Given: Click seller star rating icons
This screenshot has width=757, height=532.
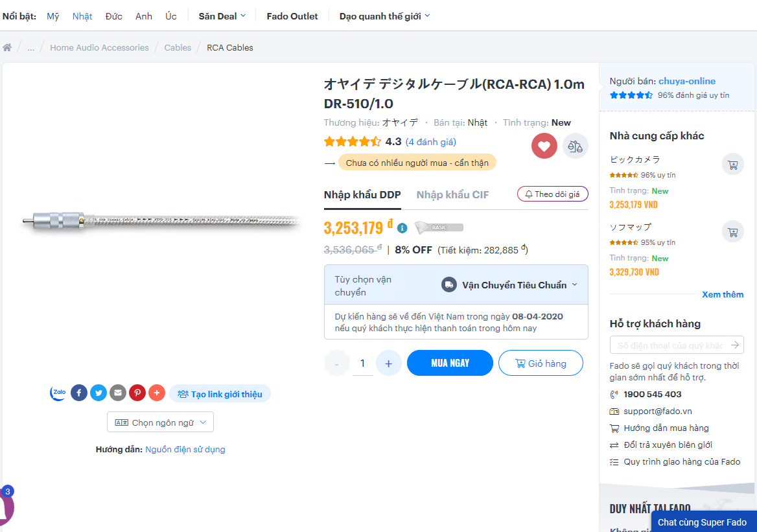Looking at the screenshot, I should tap(631, 95).
